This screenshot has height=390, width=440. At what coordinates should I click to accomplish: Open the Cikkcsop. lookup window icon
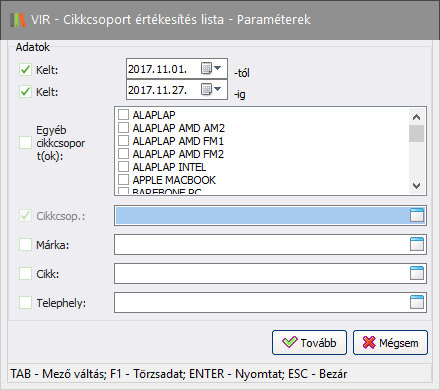tap(417, 215)
